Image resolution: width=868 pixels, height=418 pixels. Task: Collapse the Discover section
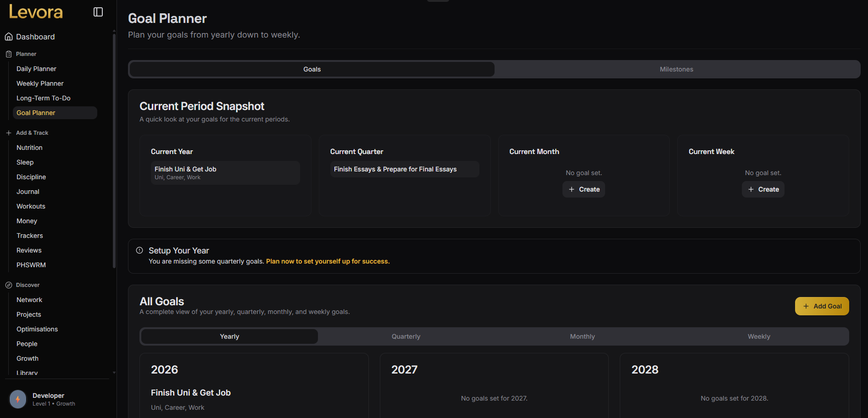(27, 285)
